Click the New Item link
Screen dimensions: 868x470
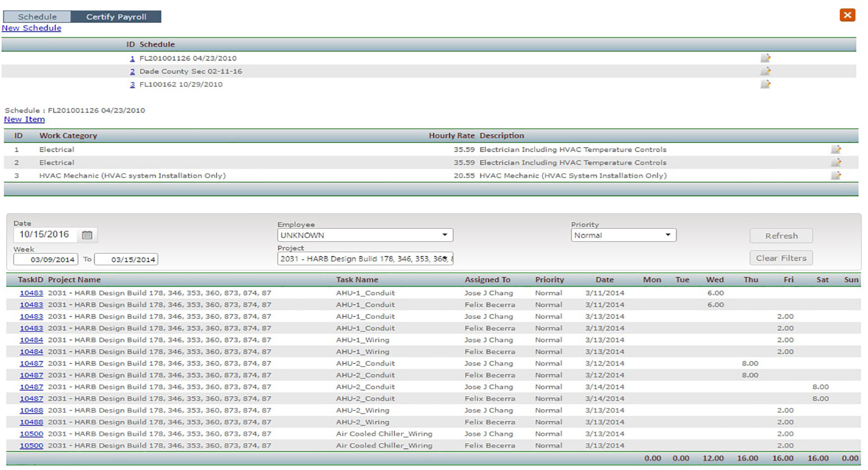[25, 119]
